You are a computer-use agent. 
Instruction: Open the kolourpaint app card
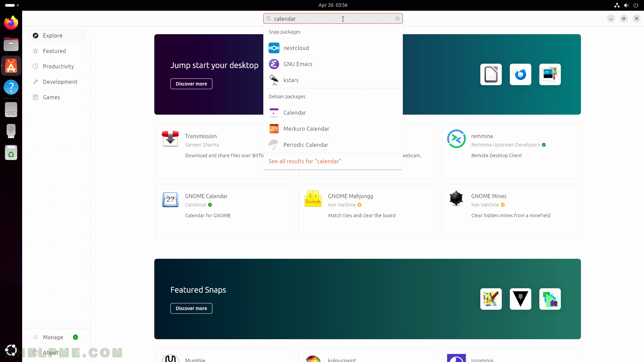tap(367, 356)
